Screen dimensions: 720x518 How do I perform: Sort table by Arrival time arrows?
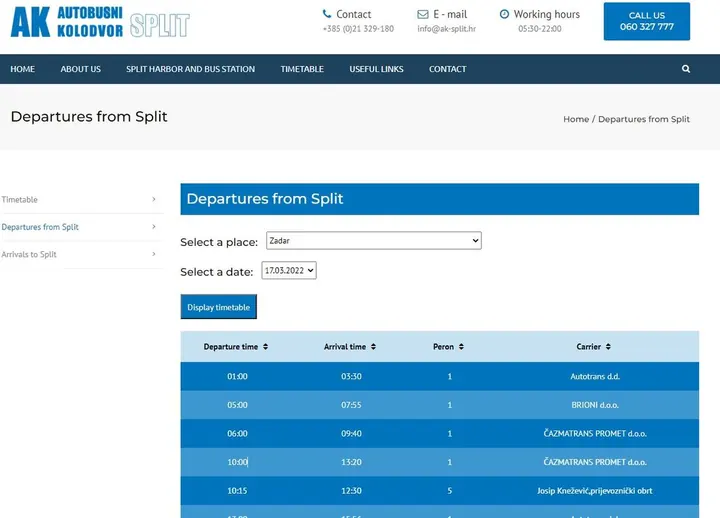tap(373, 347)
